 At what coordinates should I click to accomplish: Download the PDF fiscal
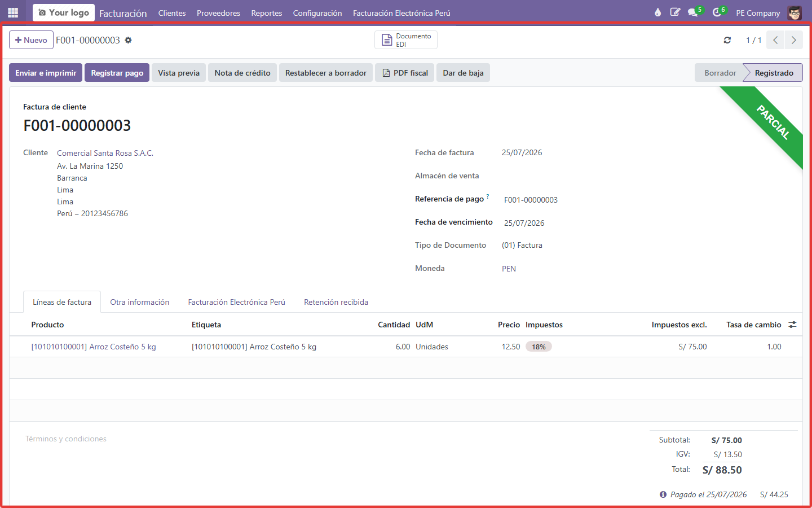click(x=405, y=73)
